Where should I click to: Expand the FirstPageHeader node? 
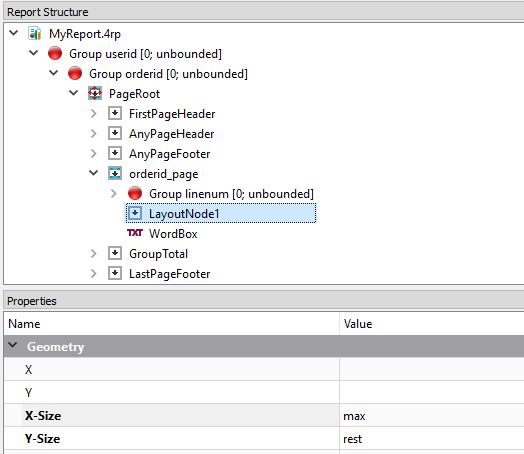coord(94,114)
